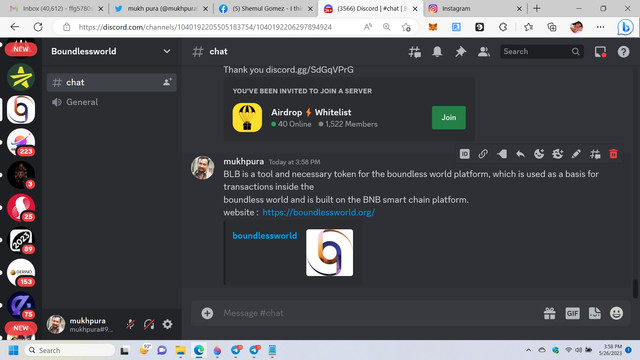This screenshot has width=640, height=360.
Task: Mark unread icon in message toolbar
Action: [x=502, y=154]
